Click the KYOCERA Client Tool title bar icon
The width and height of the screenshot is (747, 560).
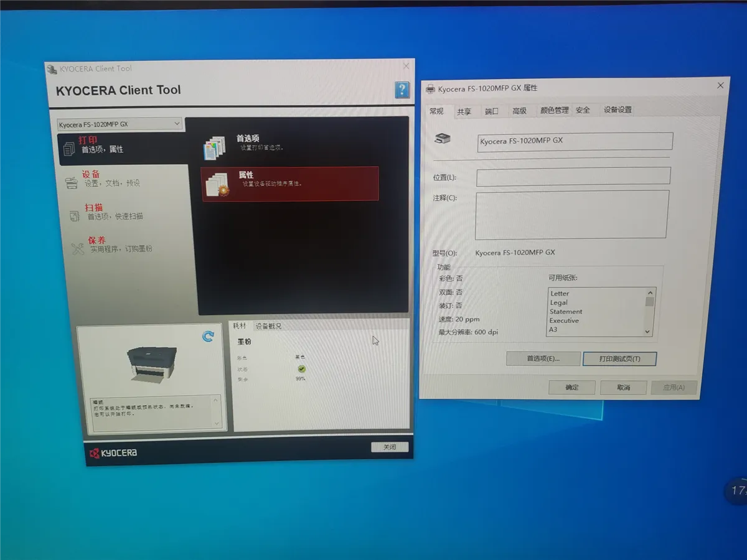(x=52, y=68)
